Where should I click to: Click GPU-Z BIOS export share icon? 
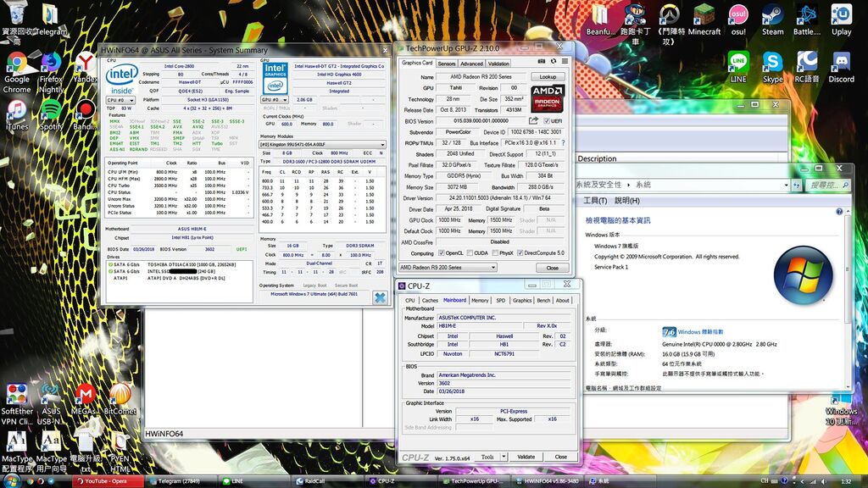[533, 120]
